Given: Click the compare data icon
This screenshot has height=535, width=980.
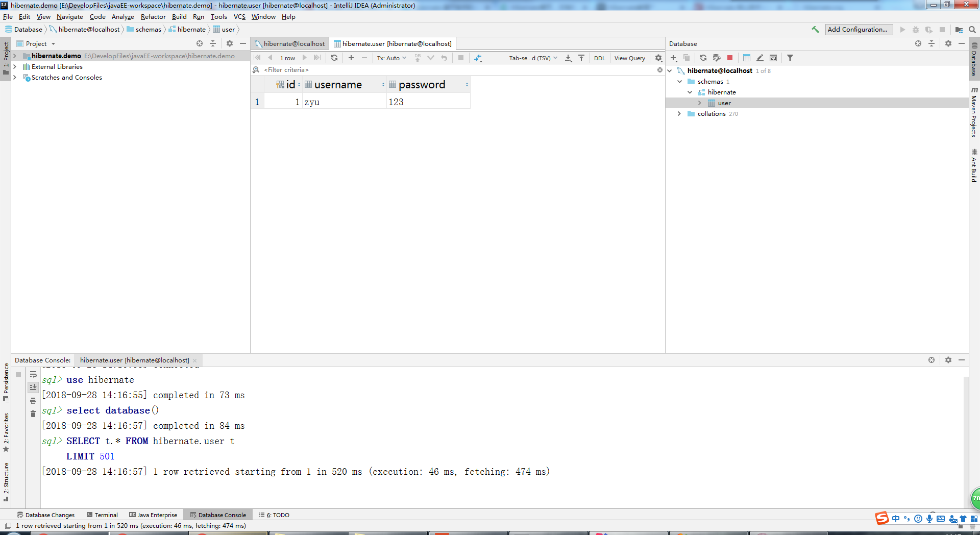Looking at the screenshot, I should pyautogui.click(x=478, y=58).
